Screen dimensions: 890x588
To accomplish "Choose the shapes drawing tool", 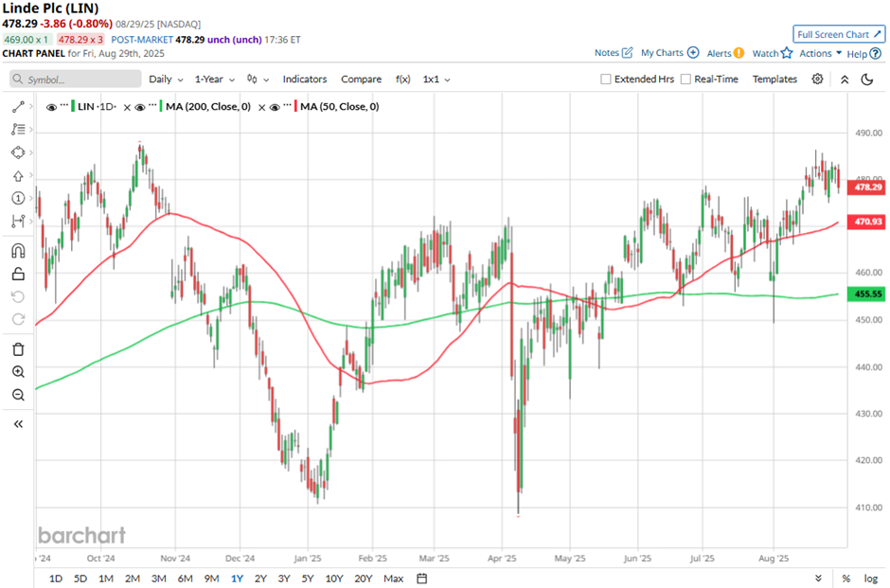I will [18, 152].
